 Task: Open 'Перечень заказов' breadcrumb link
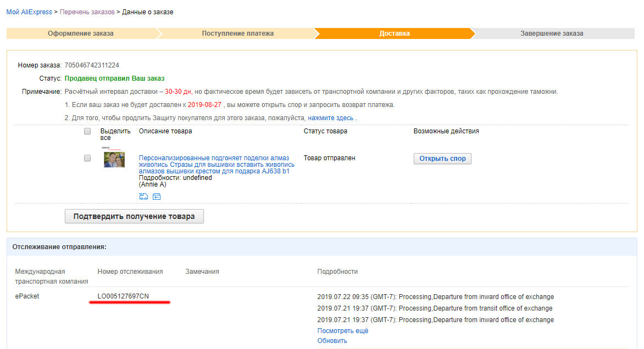point(87,12)
